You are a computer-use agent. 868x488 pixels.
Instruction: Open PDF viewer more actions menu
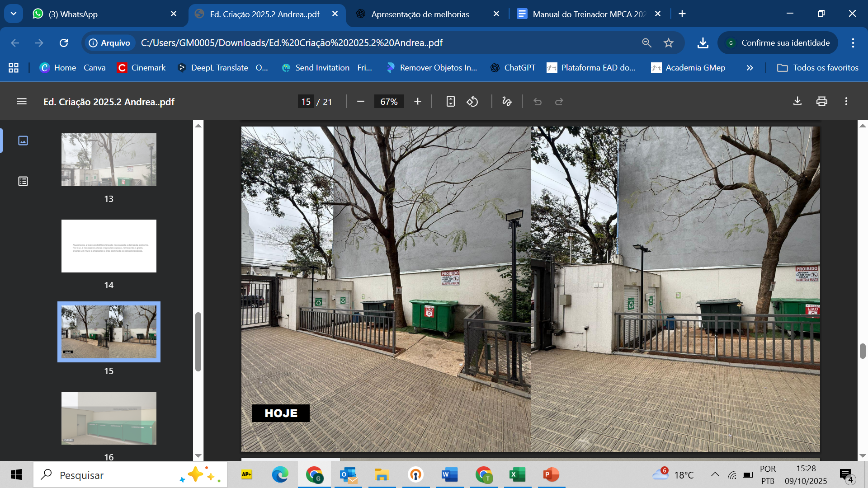(846, 102)
